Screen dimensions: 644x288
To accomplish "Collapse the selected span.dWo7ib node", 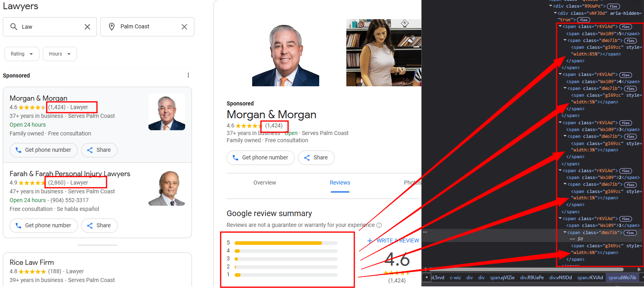I will tap(565, 232).
